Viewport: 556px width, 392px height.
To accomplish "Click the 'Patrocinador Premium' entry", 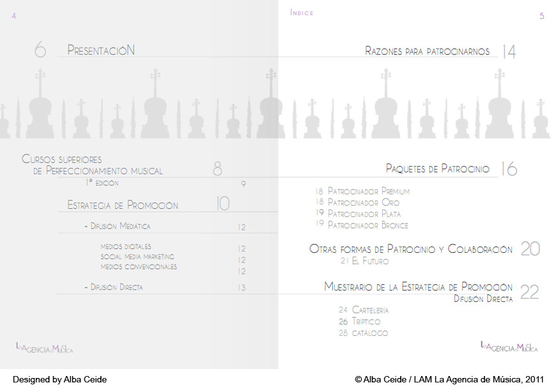I will point(362,192).
